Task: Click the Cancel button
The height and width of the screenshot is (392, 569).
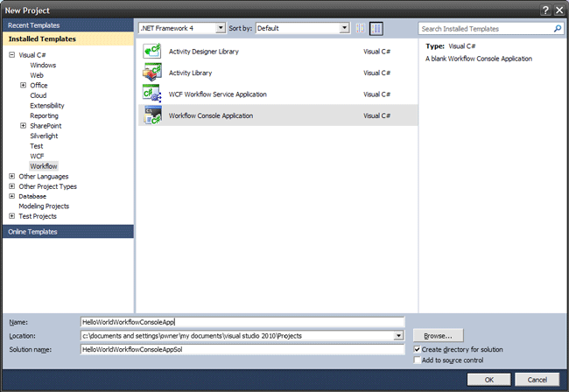Action: 537,380
